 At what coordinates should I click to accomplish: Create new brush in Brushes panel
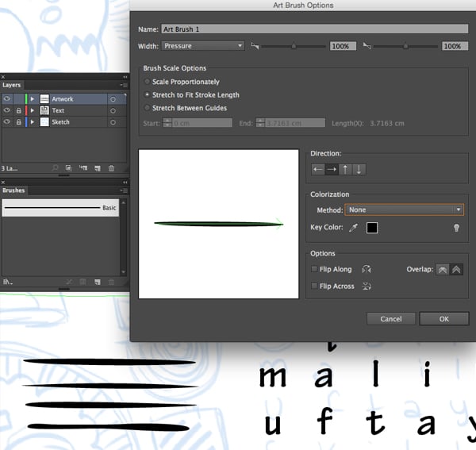point(98,282)
